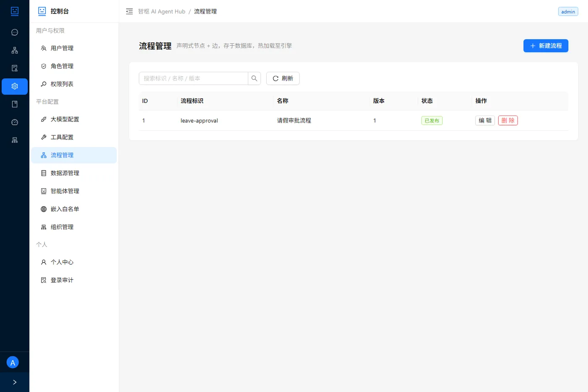
Task: Click the flowchart icon in dark rail
Action: pos(15,50)
